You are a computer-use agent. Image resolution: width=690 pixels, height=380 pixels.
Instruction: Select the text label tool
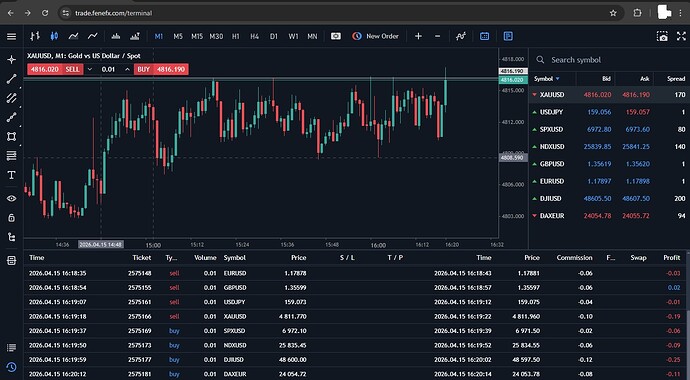pos(11,175)
